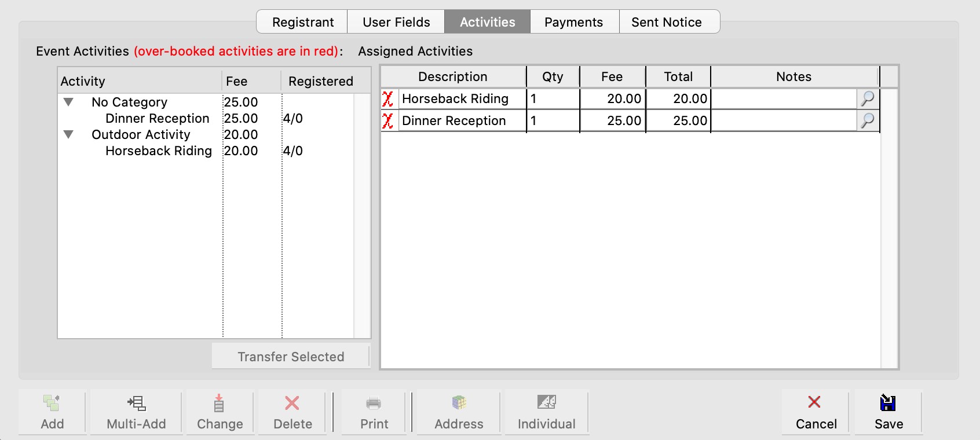The width and height of the screenshot is (980, 440).
Task: Collapse the No Category group
Action: (68, 102)
